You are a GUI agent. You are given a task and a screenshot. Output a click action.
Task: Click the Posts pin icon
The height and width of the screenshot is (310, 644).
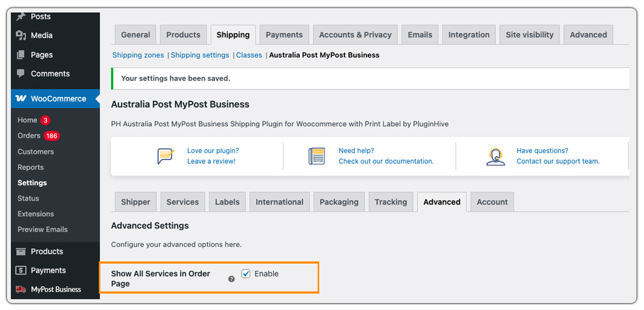click(x=21, y=17)
